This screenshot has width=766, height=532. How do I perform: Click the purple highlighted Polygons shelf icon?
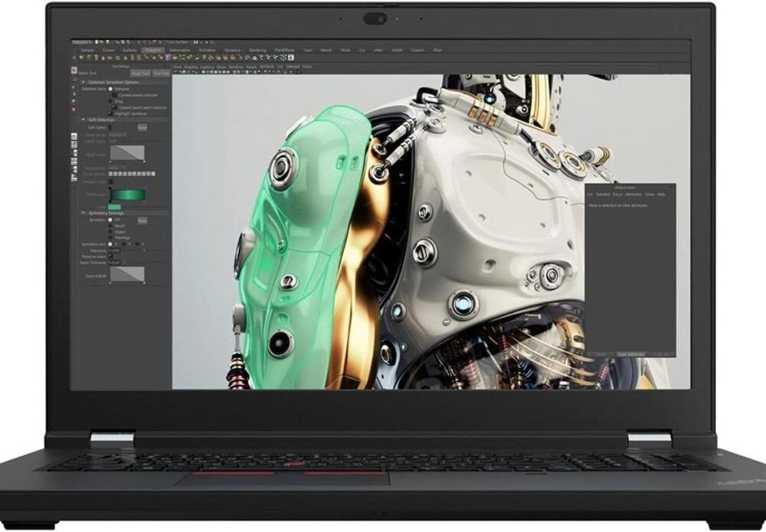(x=168, y=57)
